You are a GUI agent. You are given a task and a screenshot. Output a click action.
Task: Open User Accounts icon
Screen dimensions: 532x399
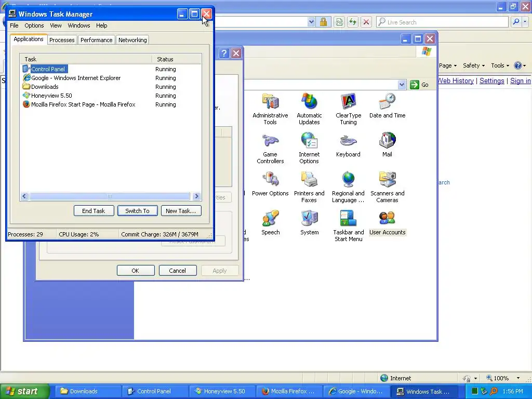[x=387, y=223]
